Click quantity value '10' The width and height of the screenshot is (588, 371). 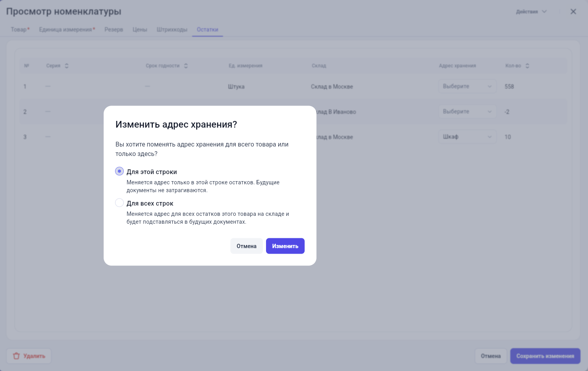[508, 137]
